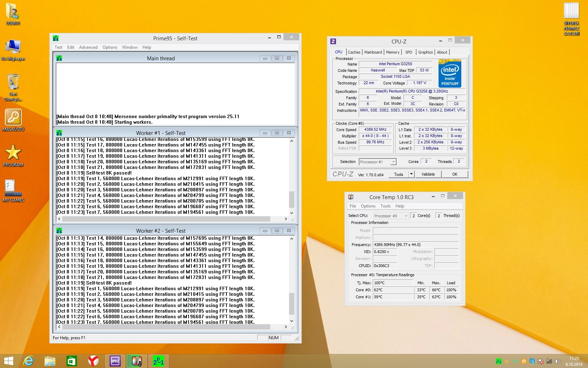588x368 pixels.
Task: Switch to CPU-Z via taskbar icon
Action: tap(115, 361)
